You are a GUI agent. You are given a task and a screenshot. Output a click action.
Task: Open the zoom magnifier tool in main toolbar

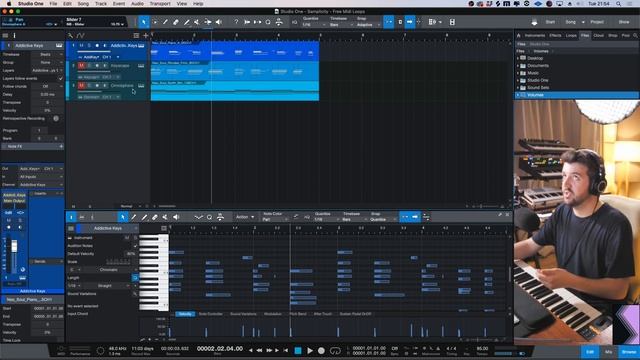(268, 22)
